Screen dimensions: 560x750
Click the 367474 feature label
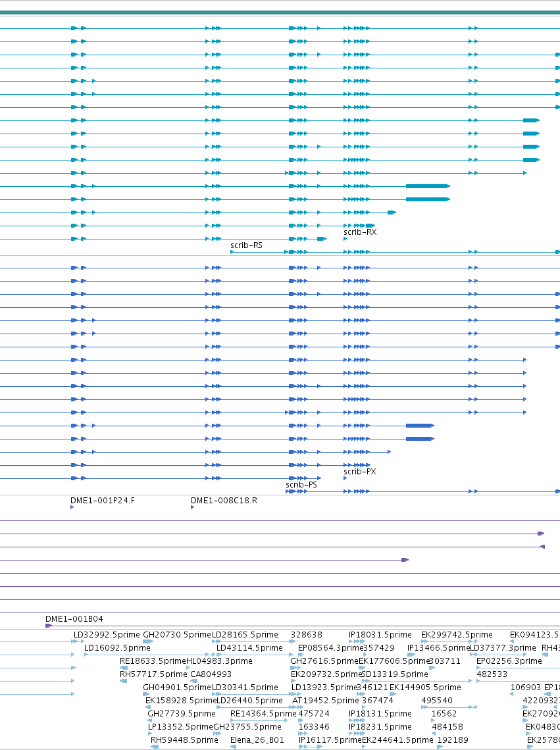pyautogui.click(x=378, y=700)
